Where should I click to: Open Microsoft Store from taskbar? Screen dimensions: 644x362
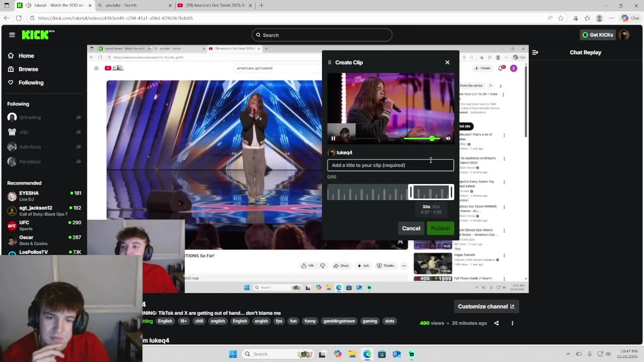[x=382, y=354]
